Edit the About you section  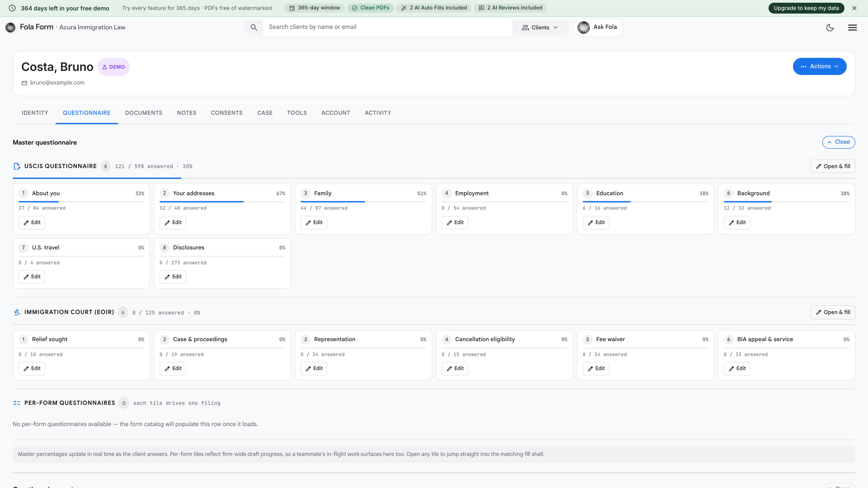point(32,223)
